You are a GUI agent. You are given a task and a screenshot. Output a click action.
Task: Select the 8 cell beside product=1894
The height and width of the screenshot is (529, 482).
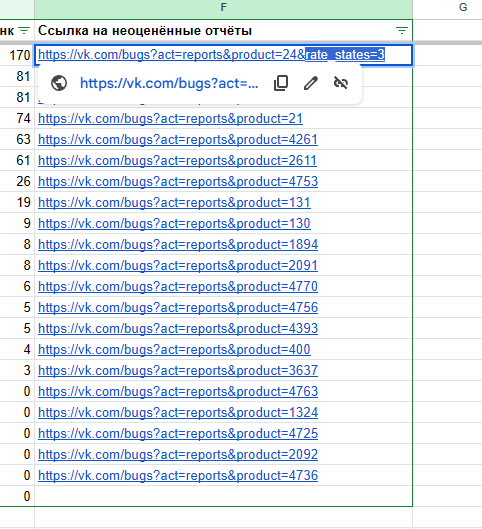(x=17, y=244)
